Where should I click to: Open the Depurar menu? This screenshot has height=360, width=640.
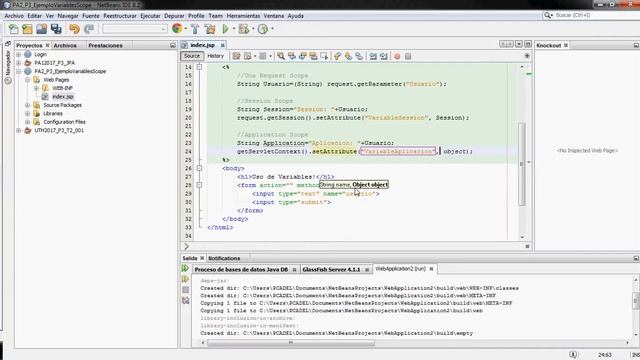click(174, 16)
